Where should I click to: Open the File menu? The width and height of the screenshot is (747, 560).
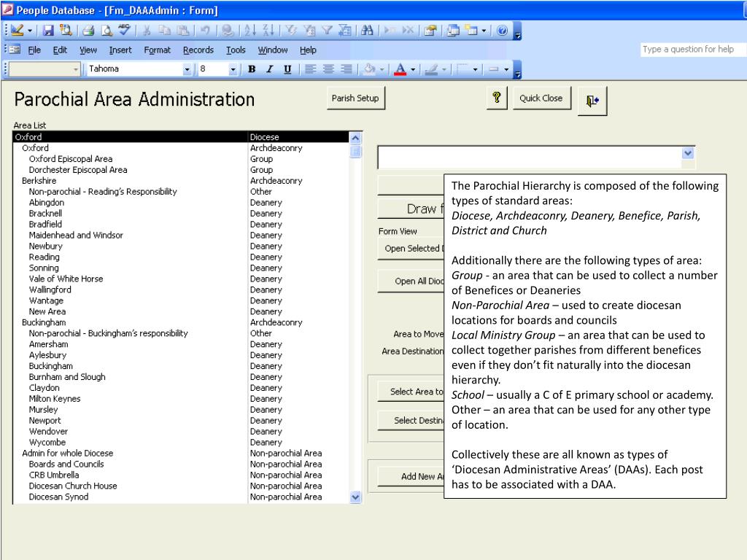[x=34, y=50]
